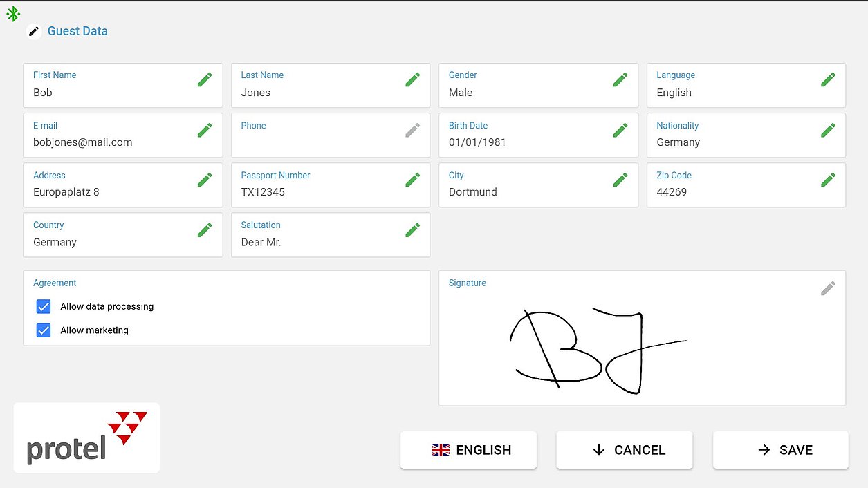Image resolution: width=868 pixels, height=488 pixels.
Task: Click the pencil icon for E-mail
Action: [205, 130]
